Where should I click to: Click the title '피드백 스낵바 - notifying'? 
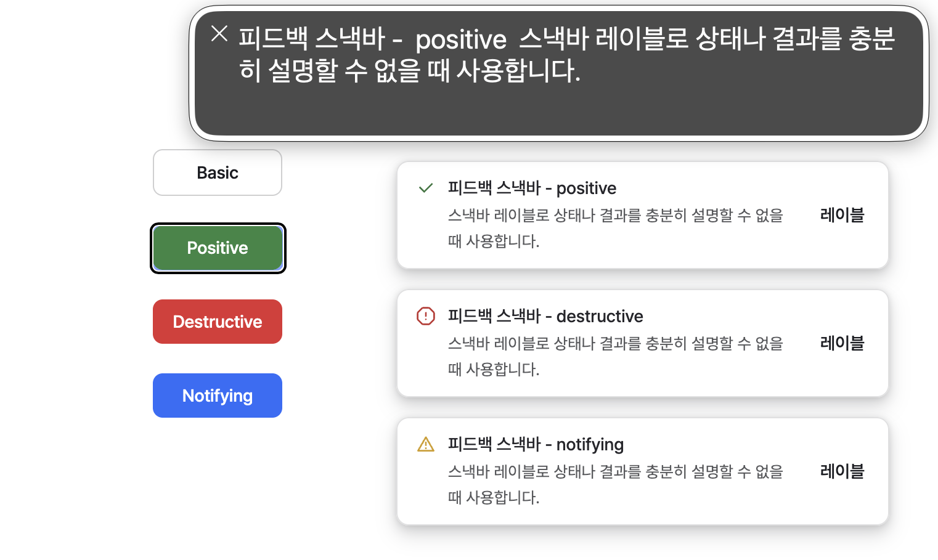[536, 444]
